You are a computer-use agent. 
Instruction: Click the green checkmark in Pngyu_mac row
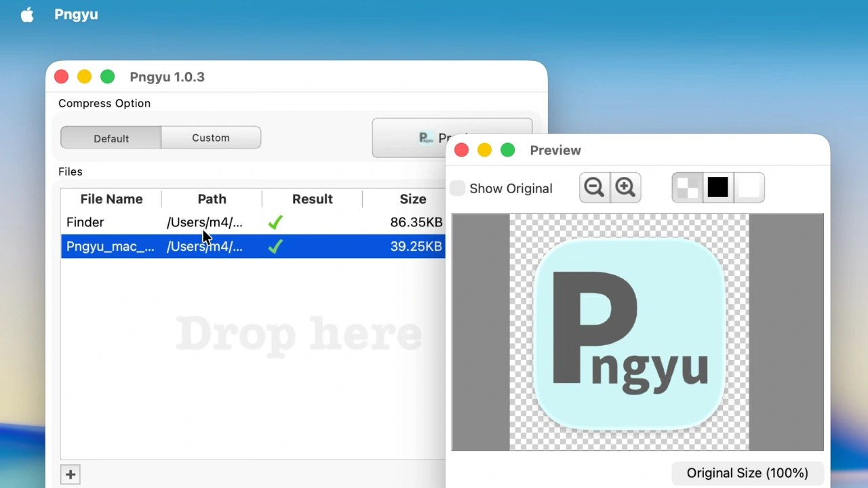click(275, 247)
